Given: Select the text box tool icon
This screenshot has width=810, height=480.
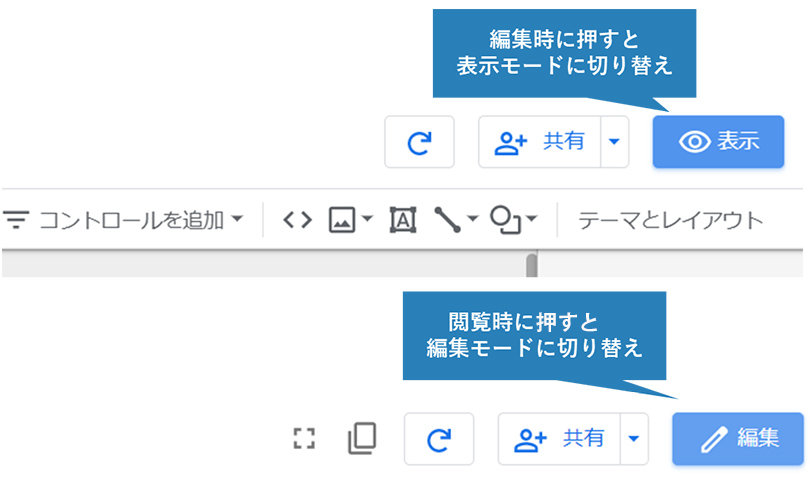Looking at the screenshot, I should 403,220.
